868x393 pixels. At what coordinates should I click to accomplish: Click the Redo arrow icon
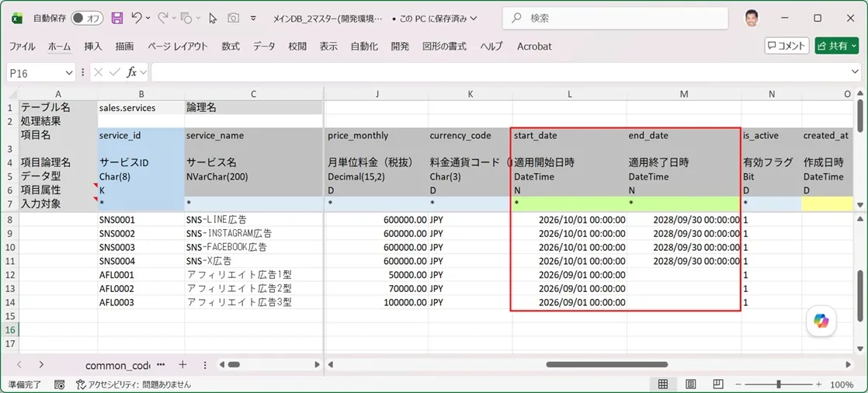pyautogui.click(x=163, y=18)
